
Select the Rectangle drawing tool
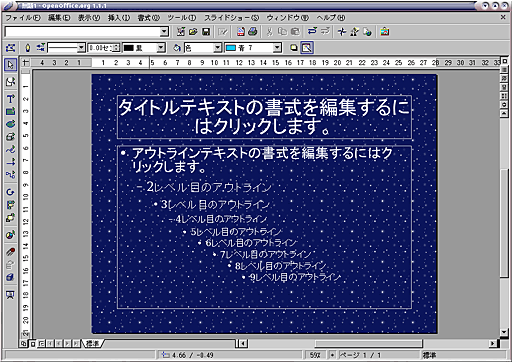tap(11, 111)
